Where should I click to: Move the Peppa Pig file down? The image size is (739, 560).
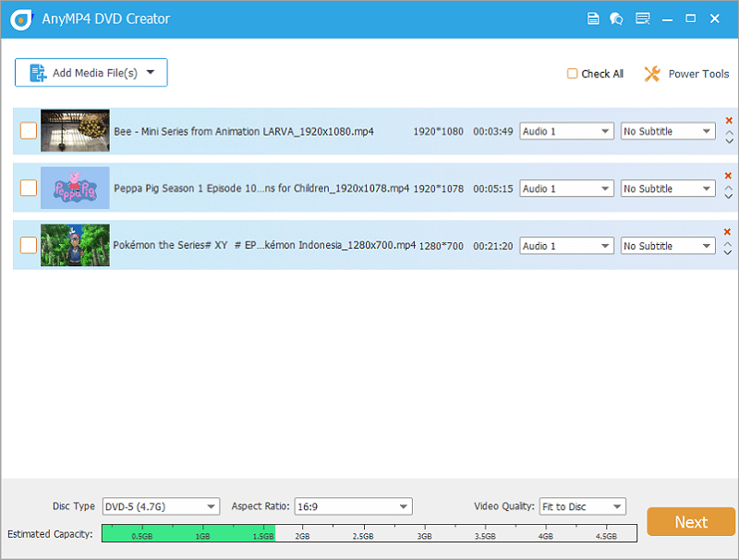729,196
